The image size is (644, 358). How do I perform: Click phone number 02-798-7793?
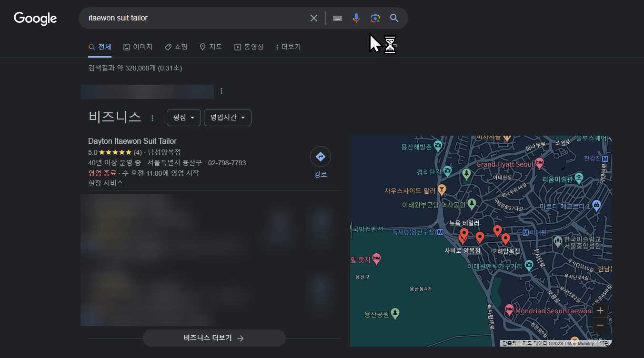[x=227, y=163]
